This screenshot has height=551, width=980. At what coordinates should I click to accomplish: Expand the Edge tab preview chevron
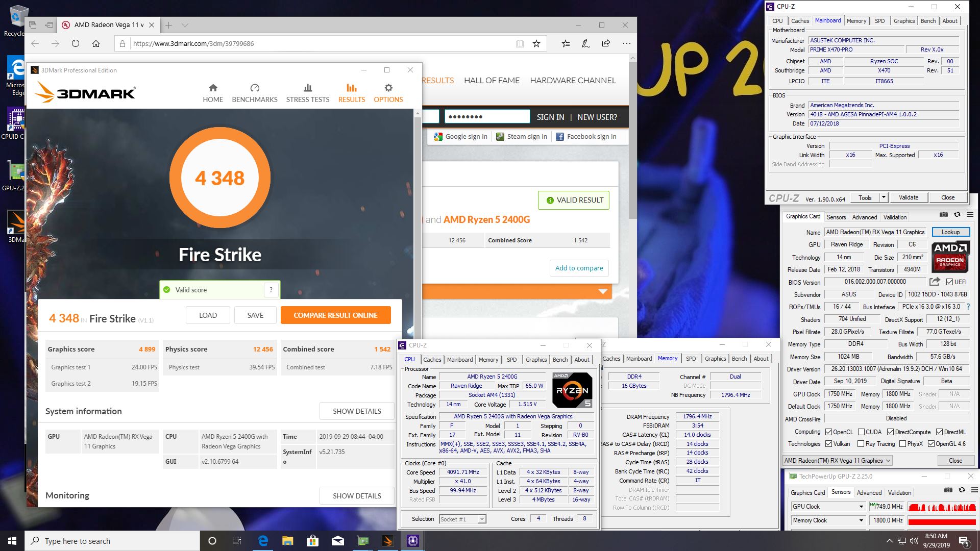coord(185,25)
